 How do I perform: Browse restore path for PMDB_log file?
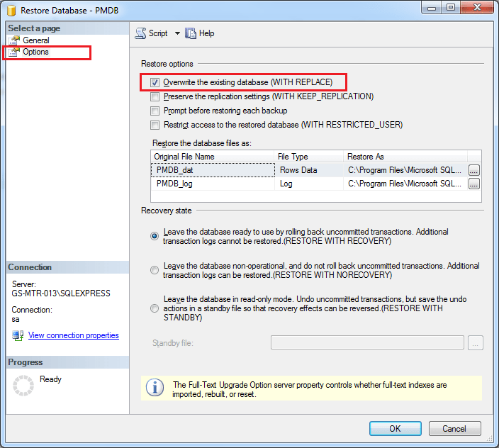pyautogui.click(x=473, y=184)
